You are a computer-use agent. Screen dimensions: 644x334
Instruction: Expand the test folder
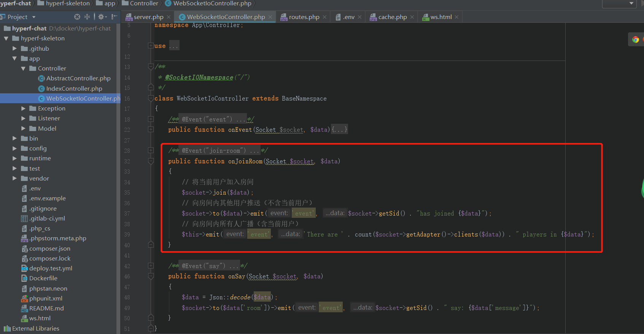click(x=14, y=168)
